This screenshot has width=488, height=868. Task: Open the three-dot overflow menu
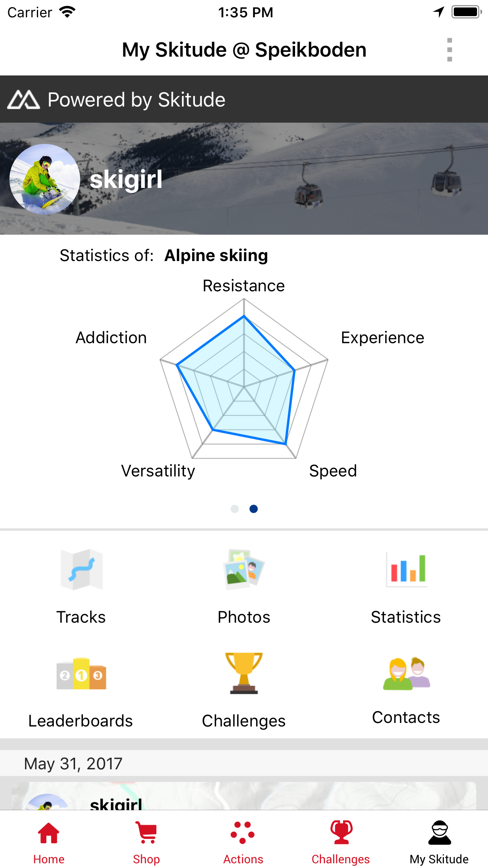[x=449, y=50]
